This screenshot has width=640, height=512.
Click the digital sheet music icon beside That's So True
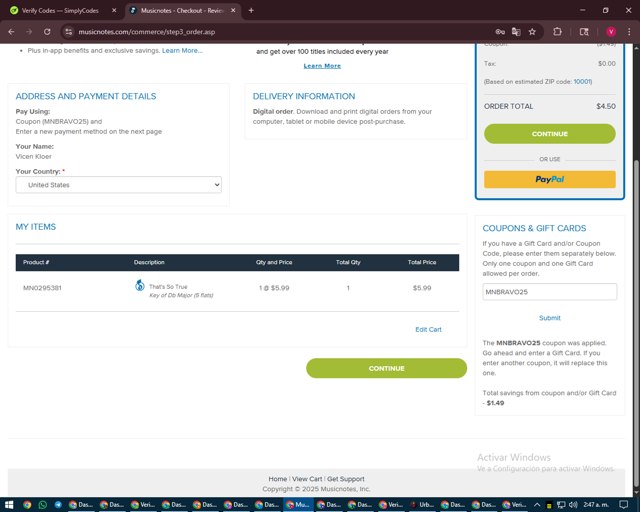140,285
